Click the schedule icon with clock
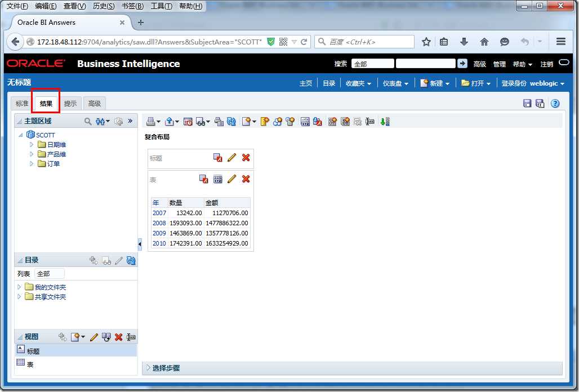Screen dimensions: 579x392 pos(188,122)
